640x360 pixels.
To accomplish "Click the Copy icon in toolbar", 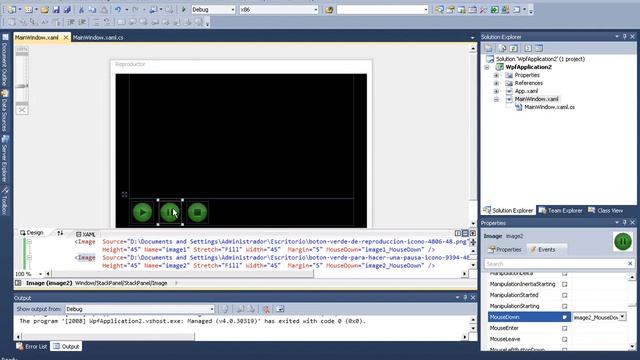I will pos(92,10).
